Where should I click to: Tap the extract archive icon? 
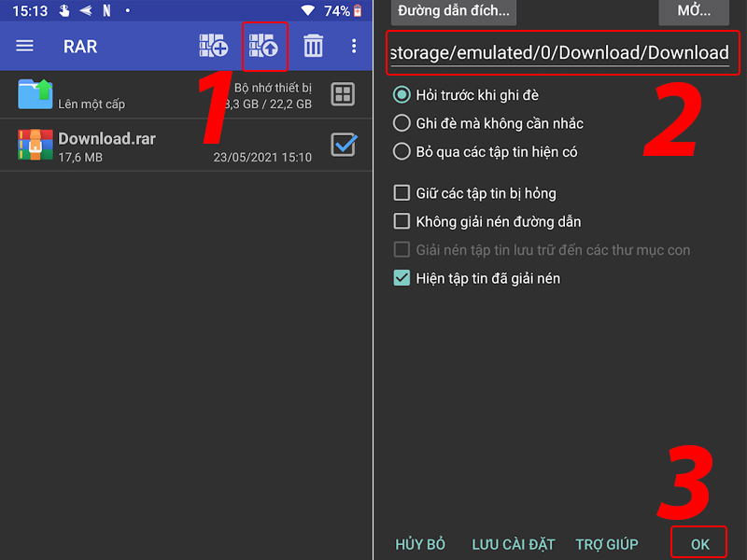click(264, 46)
